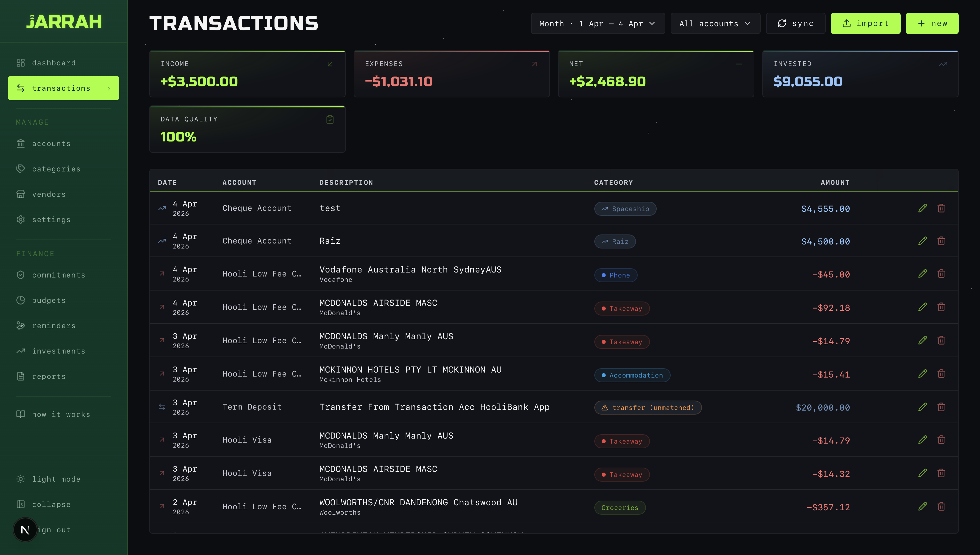This screenshot has width=980, height=555.
Task: Click the vendors shop icon
Action: click(21, 194)
